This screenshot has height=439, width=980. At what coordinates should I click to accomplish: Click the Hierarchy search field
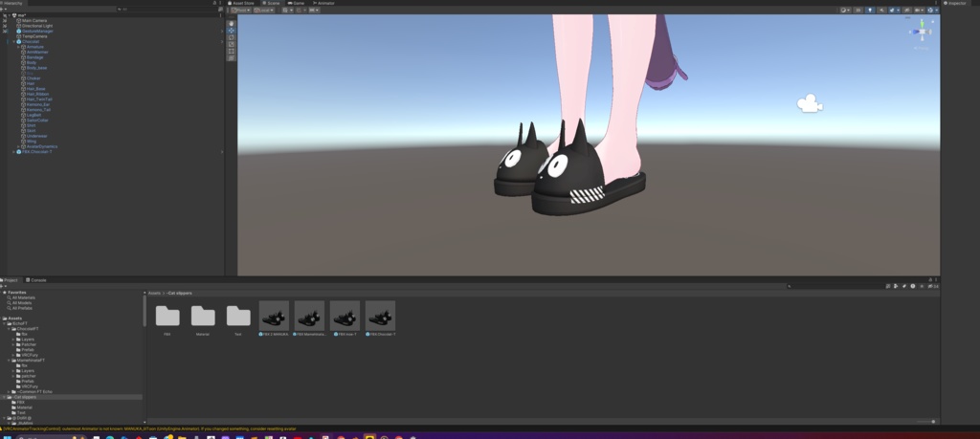[x=167, y=10]
